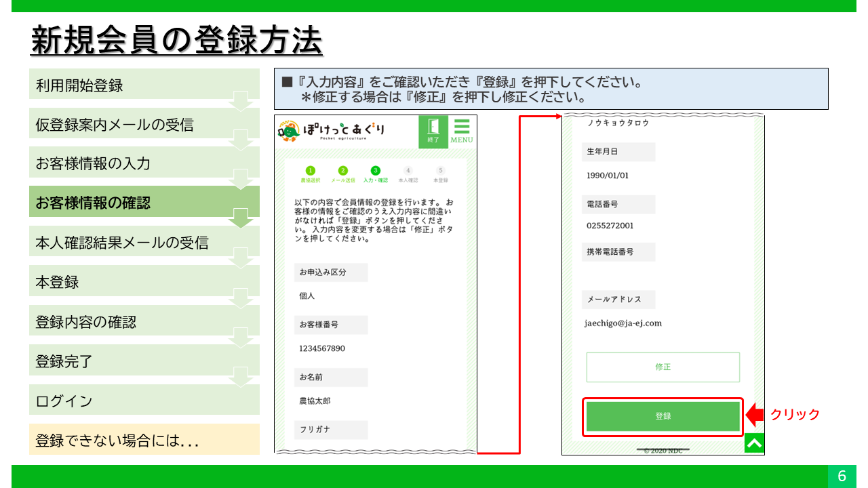Select 仮登録案内メールの受信 step

144,125
